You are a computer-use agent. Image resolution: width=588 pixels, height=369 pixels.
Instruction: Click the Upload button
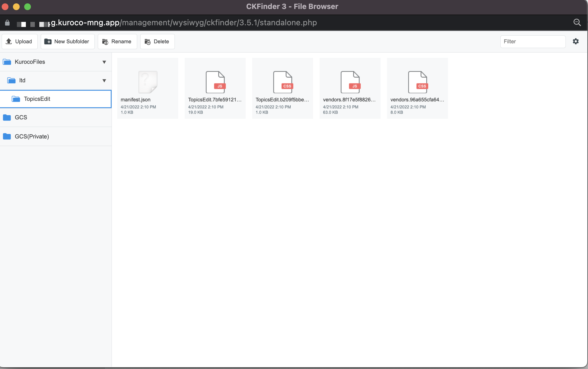point(20,41)
